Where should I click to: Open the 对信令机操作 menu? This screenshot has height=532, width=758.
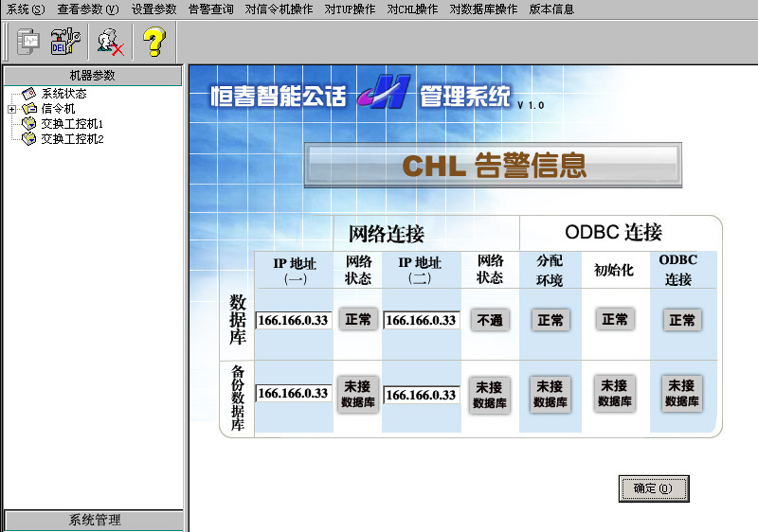coord(279,9)
